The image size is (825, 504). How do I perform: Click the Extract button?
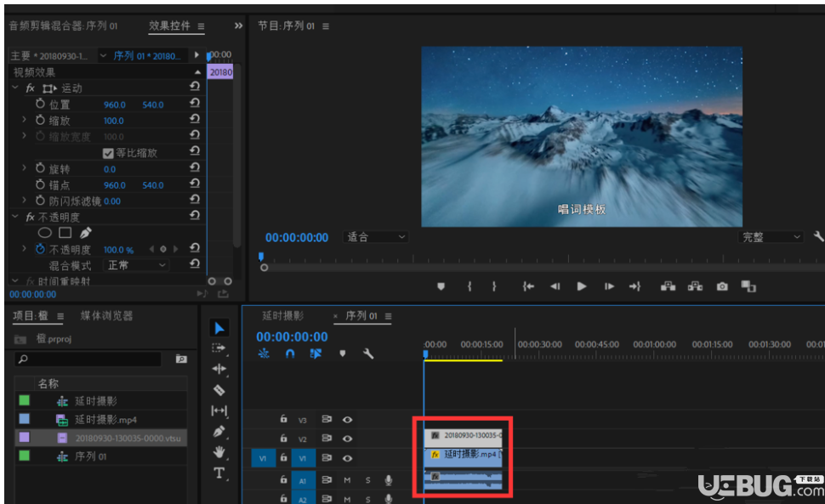(x=695, y=286)
